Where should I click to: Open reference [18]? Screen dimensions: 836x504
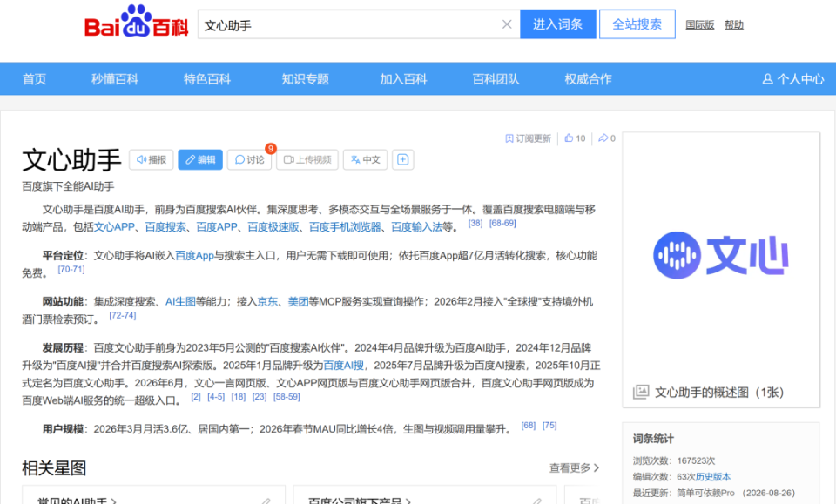coord(239,397)
